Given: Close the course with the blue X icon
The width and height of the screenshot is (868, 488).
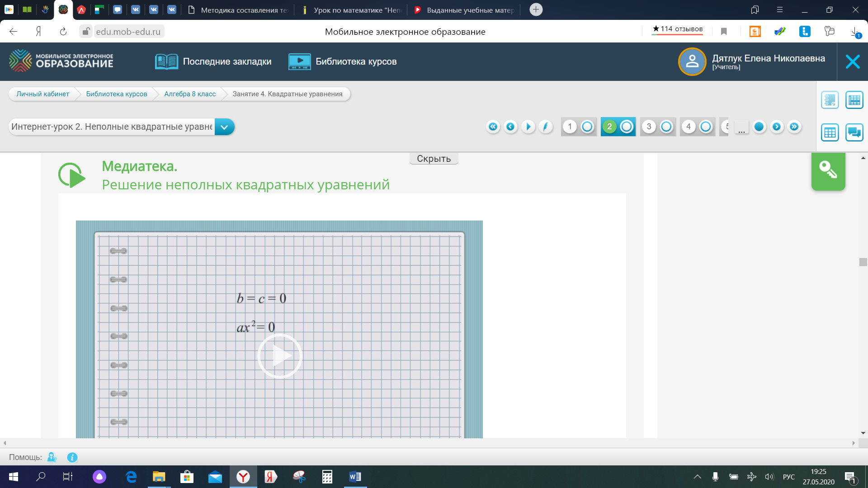Looking at the screenshot, I should pos(852,61).
